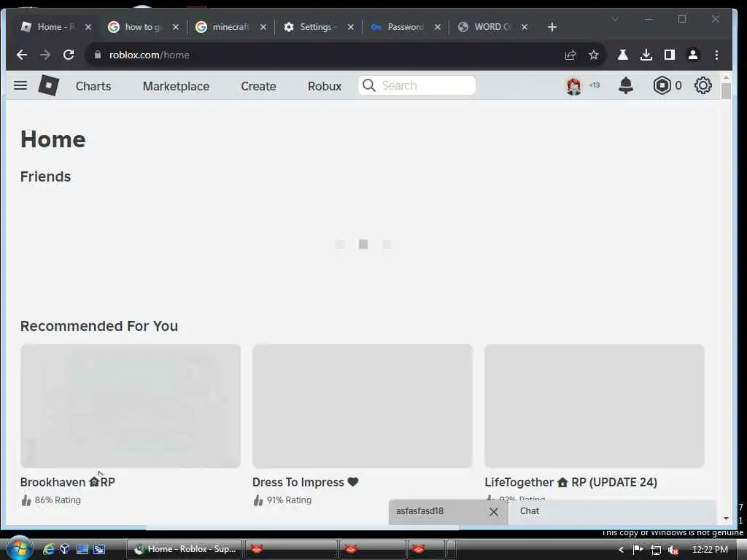Open the Chrome profile icon
Viewport: 747px width, 560px height.
coord(693,55)
